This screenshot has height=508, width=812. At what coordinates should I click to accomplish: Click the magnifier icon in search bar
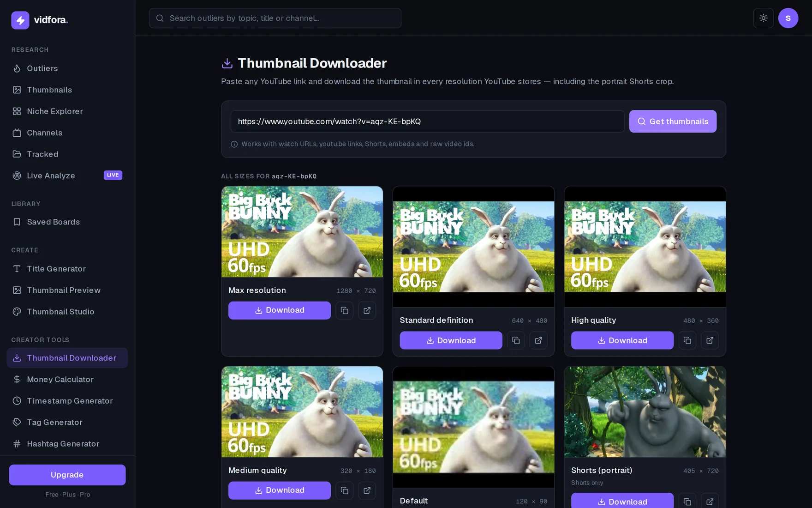160,18
